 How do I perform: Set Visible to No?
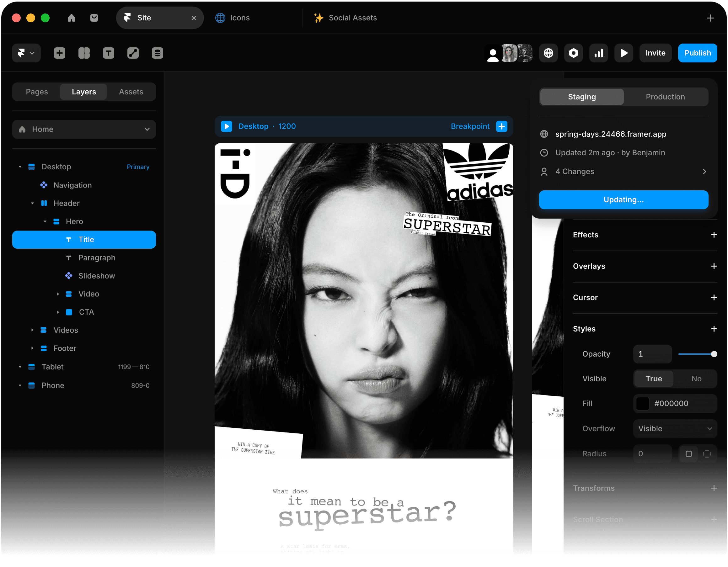point(696,379)
